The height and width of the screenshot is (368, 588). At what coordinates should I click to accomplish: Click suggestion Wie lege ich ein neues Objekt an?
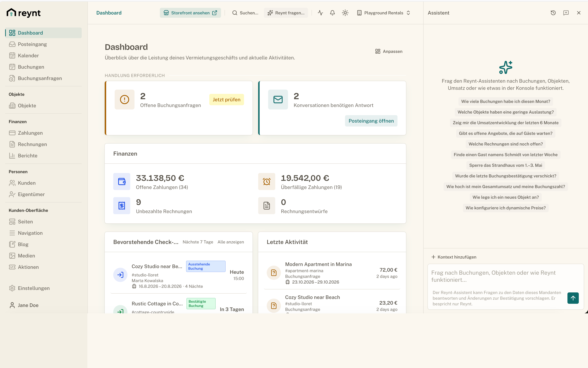[x=505, y=197]
